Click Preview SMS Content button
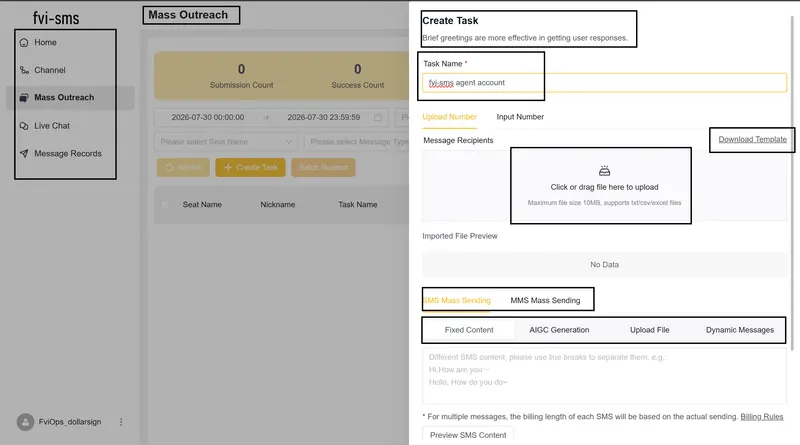800x445 pixels. tap(468, 435)
